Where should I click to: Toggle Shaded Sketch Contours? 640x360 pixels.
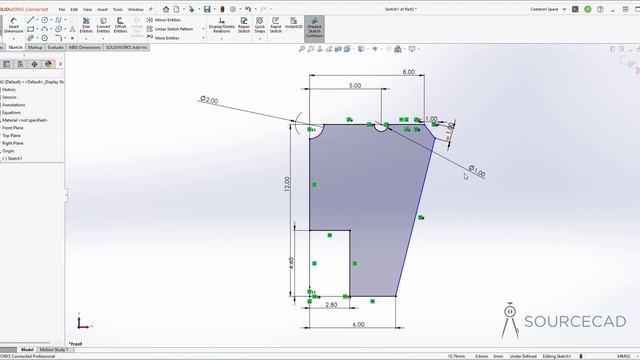click(314, 28)
